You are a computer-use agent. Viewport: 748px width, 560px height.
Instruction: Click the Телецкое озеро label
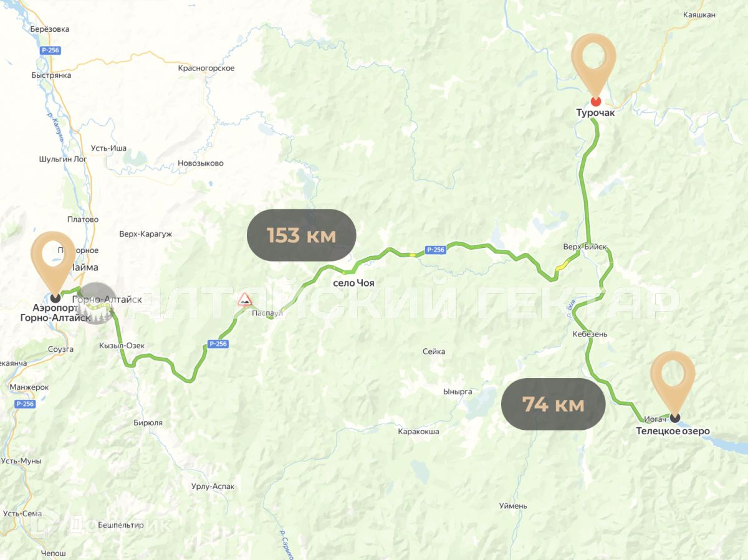[x=673, y=431]
